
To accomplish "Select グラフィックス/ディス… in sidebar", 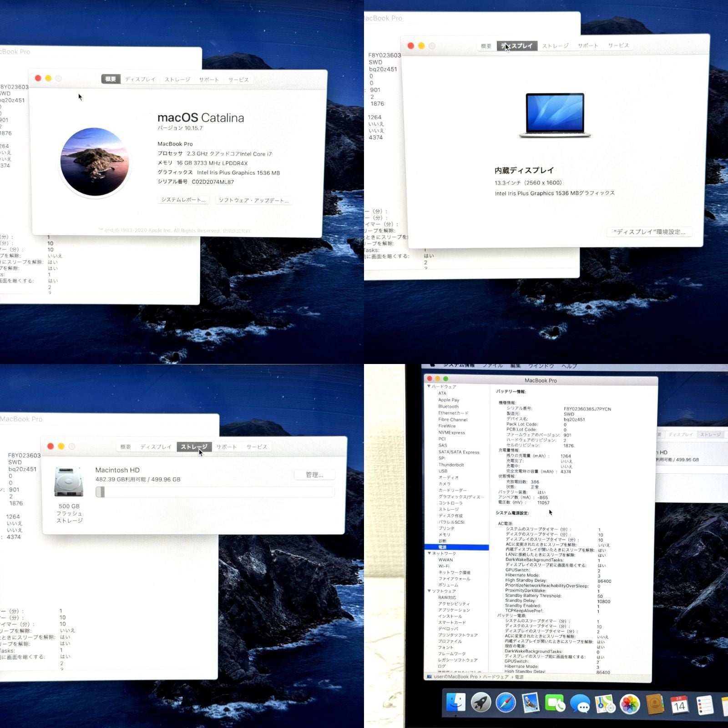I will pos(461,496).
